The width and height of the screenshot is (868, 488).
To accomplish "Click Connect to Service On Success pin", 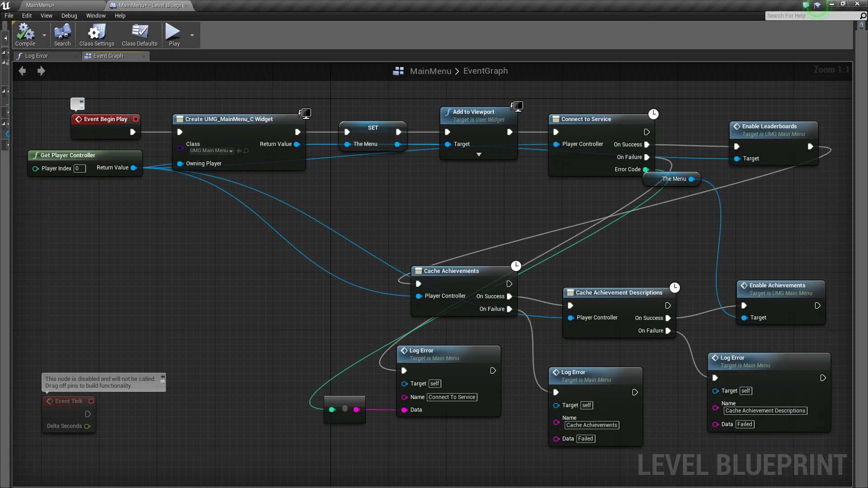I will [x=647, y=145].
